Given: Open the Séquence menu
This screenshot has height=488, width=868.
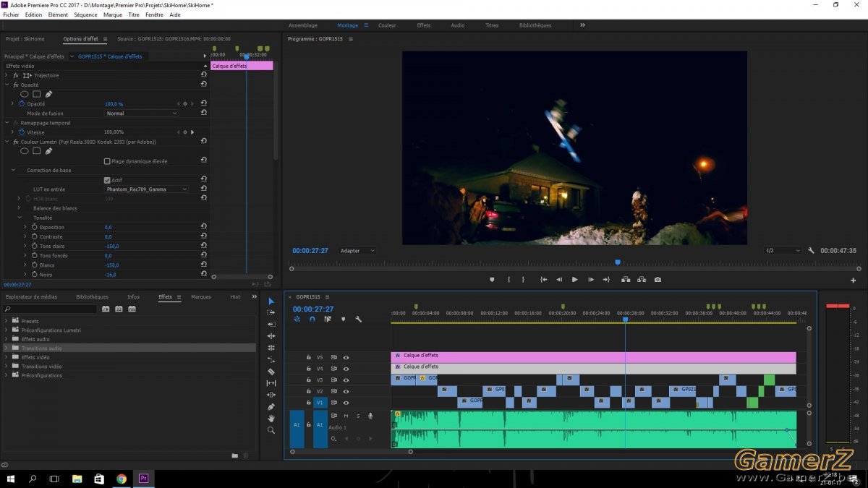Looking at the screenshot, I should [85, 14].
